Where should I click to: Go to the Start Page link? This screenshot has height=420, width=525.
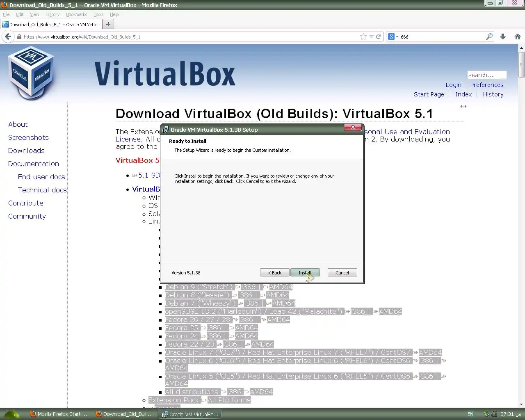tap(429, 94)
